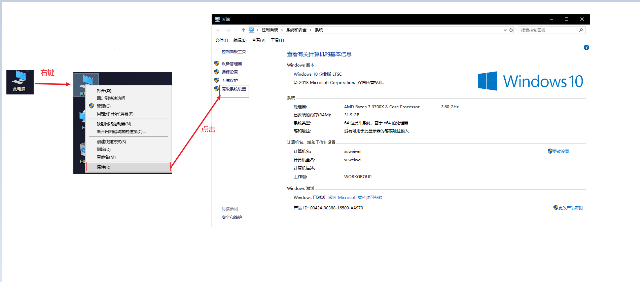This screenshot has width=644, height=285.
Task: Open 远程设置 link
Action: (229, 72)
